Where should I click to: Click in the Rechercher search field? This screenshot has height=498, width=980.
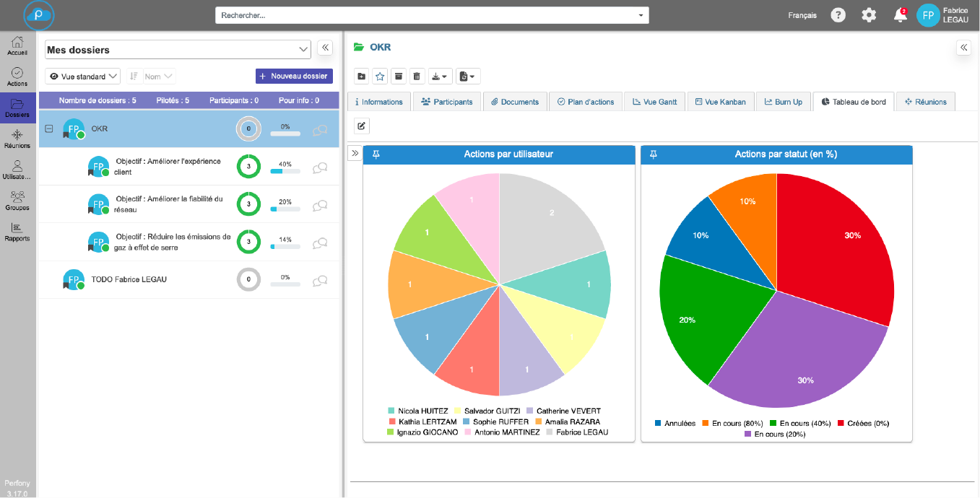[x=426, y=15]
